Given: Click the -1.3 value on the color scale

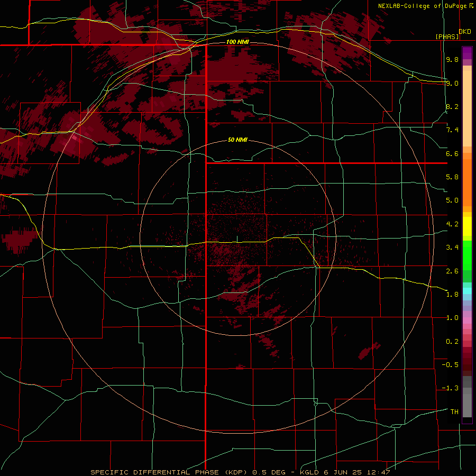Looking at the screenshot, I should pos(450,388).
